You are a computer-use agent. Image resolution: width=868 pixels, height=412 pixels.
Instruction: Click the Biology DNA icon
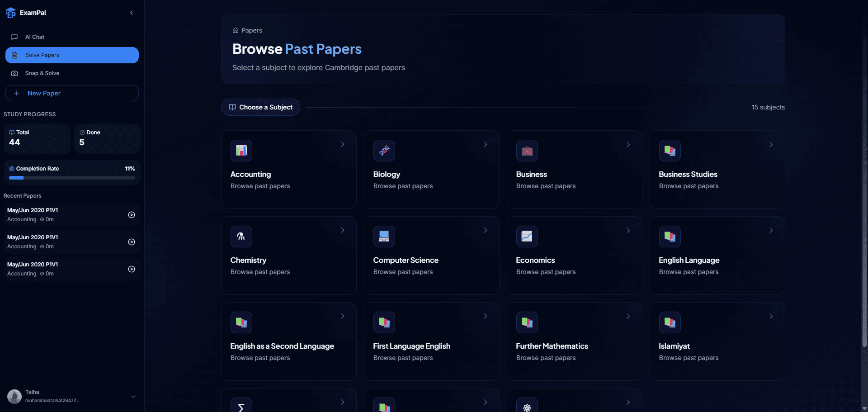384,151
